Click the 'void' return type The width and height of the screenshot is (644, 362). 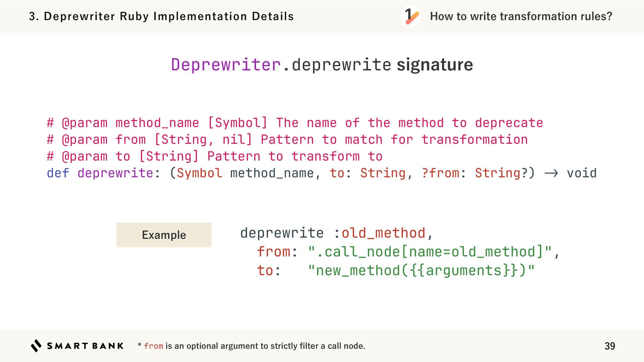point(582,173)
